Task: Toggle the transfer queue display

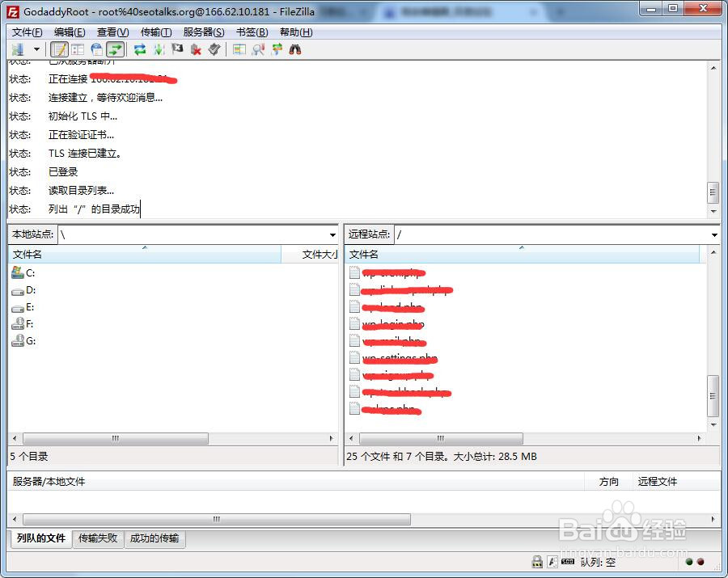Action: pos(115,49)
